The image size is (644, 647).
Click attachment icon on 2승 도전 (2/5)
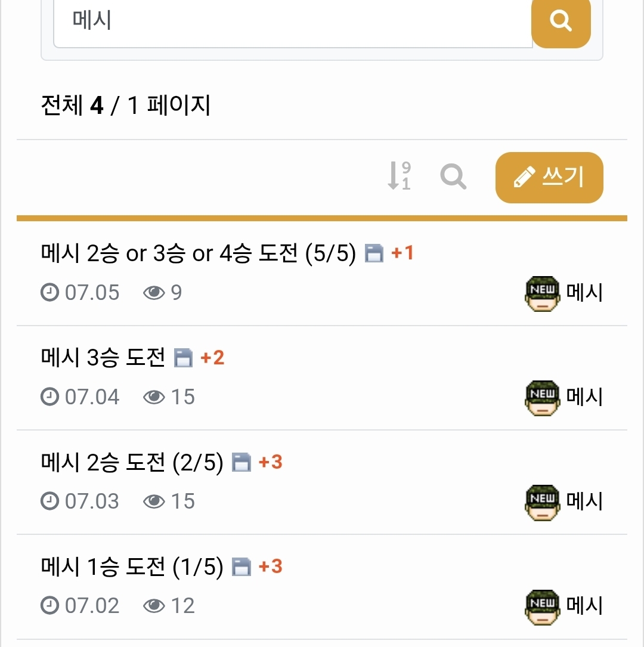241,463
